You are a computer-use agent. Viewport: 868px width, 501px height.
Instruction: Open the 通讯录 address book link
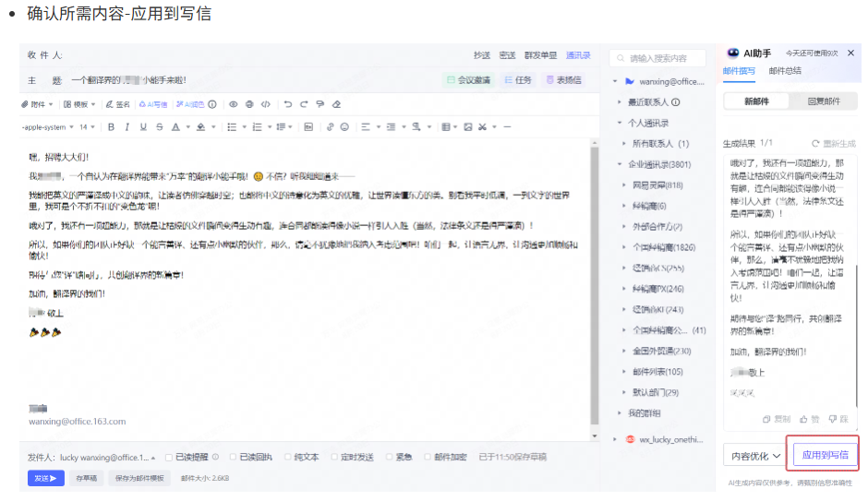[578, 55]
